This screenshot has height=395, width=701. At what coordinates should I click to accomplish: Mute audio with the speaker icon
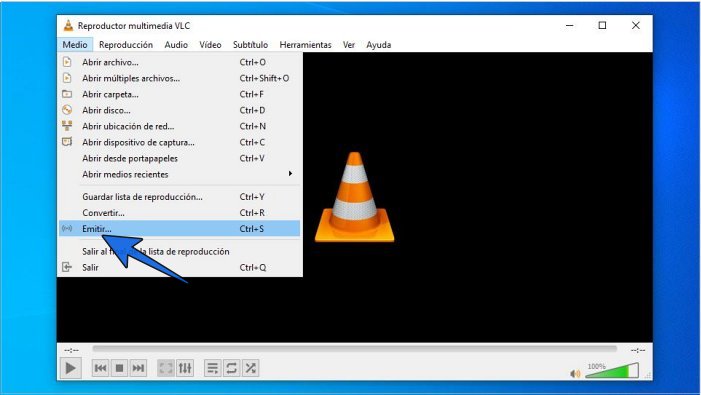pyautogui.click(x=575, y=374)
